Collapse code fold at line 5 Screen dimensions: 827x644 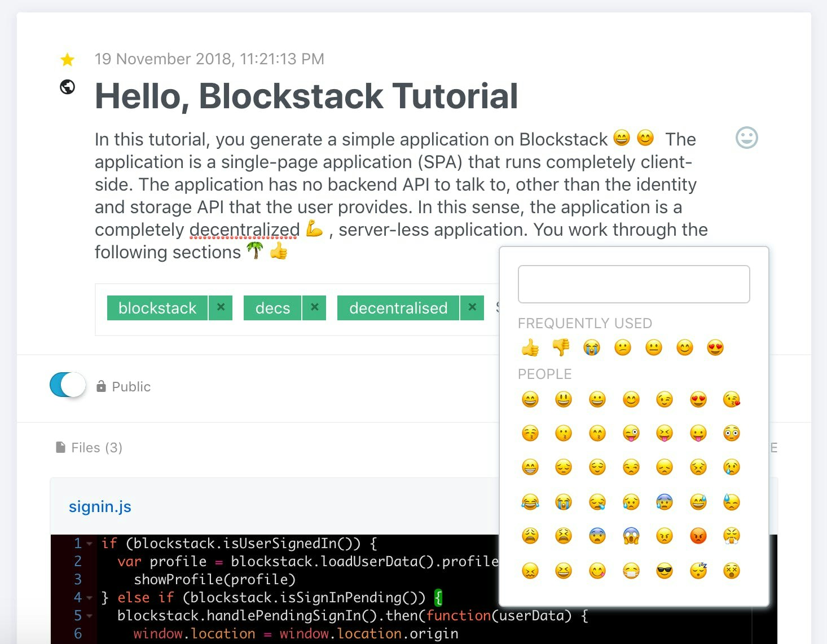pyautogui.click(x=90, y=616)
